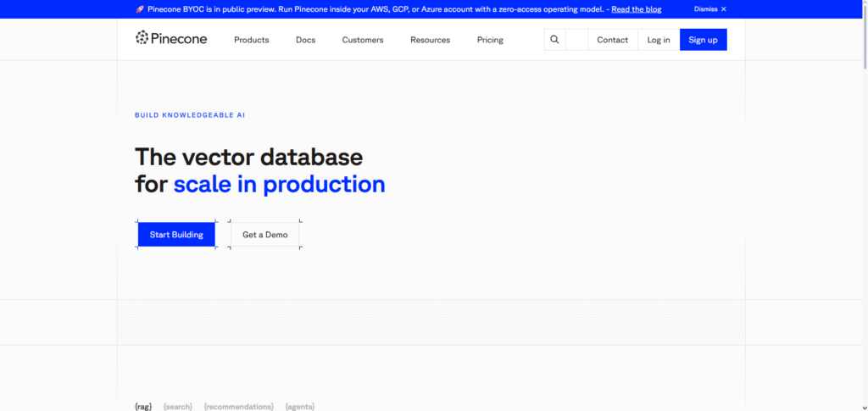The width and height of the screenshot is (868, 411).
Task: Switch to the {recommendations} tab
Action: pos(238,407)
